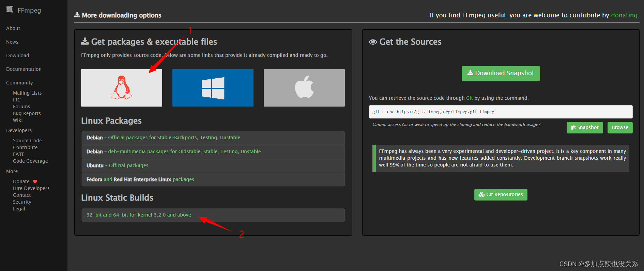Click the FFmpeg logo icon in sidebar
The image size is (644, 271).
(10, 10)
